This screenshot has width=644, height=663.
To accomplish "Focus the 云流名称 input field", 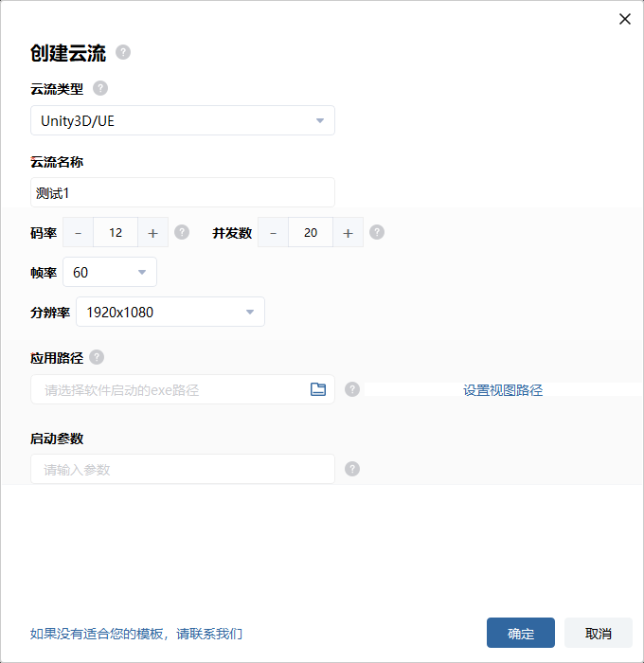I will (182, 192).
